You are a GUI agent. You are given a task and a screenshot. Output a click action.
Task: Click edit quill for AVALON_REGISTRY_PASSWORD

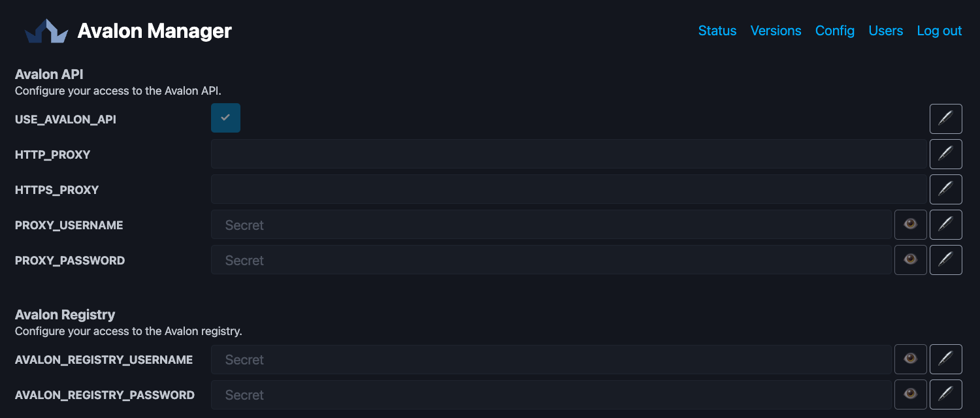pos(945,394)
